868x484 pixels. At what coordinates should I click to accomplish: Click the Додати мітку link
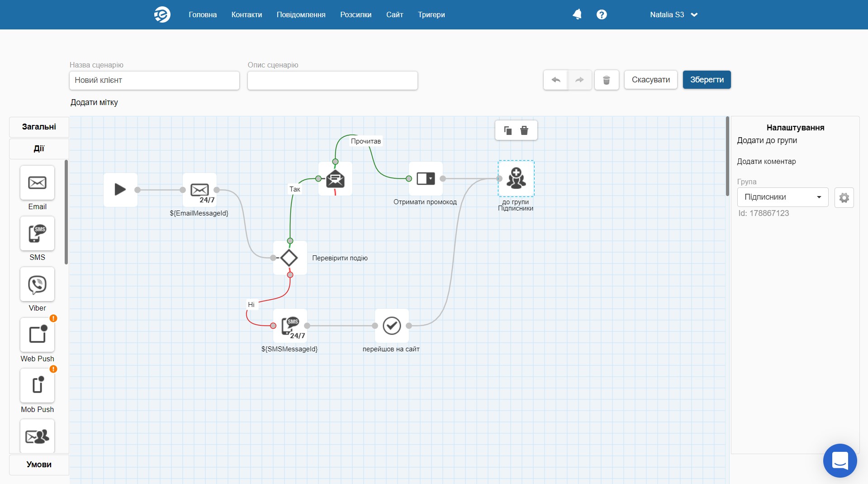coord(94,102)
